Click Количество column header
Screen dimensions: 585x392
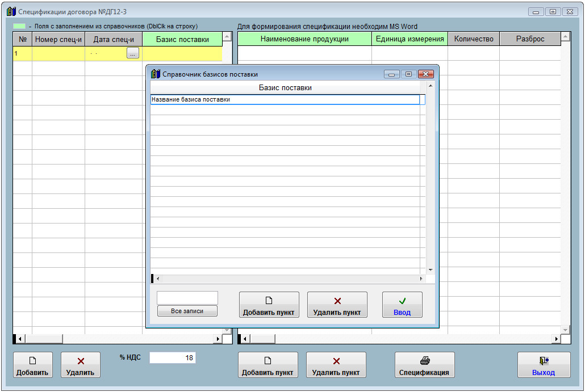[474, 39]
